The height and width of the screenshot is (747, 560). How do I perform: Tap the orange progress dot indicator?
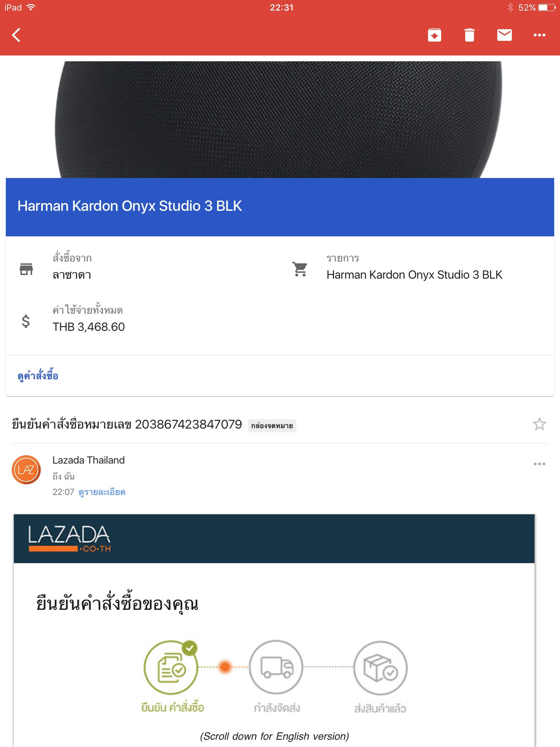225,667
